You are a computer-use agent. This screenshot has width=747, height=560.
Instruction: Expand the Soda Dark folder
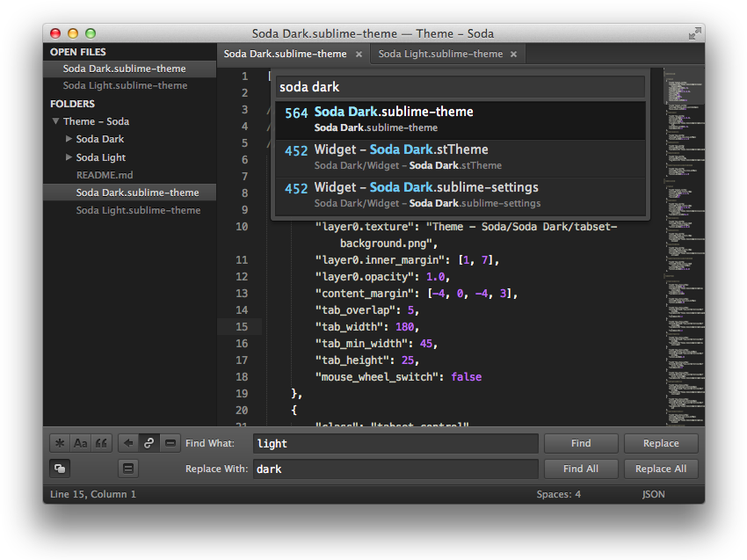(69, 139)
